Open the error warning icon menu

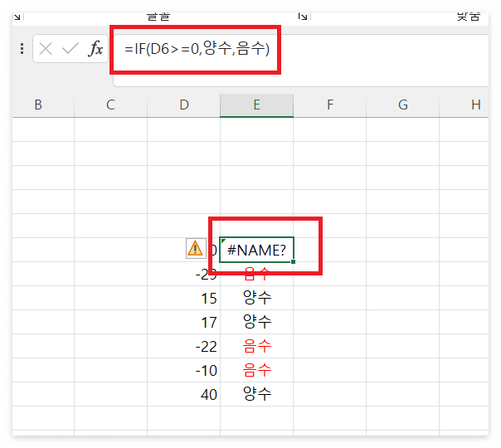coord(196,249)
